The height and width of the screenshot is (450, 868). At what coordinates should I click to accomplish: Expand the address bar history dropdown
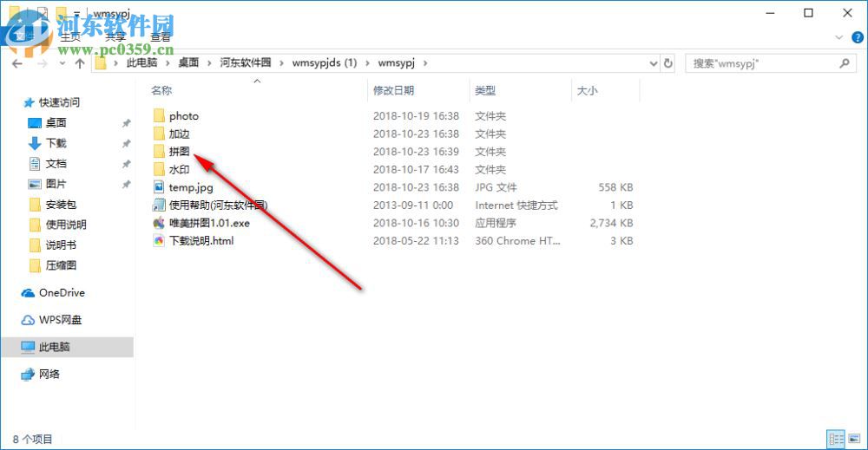[x=654, y=63]
